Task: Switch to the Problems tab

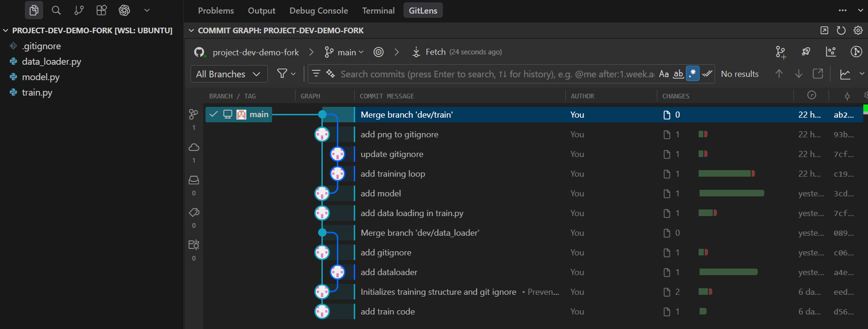Action: pyautogui.click(x=216, y=10)
